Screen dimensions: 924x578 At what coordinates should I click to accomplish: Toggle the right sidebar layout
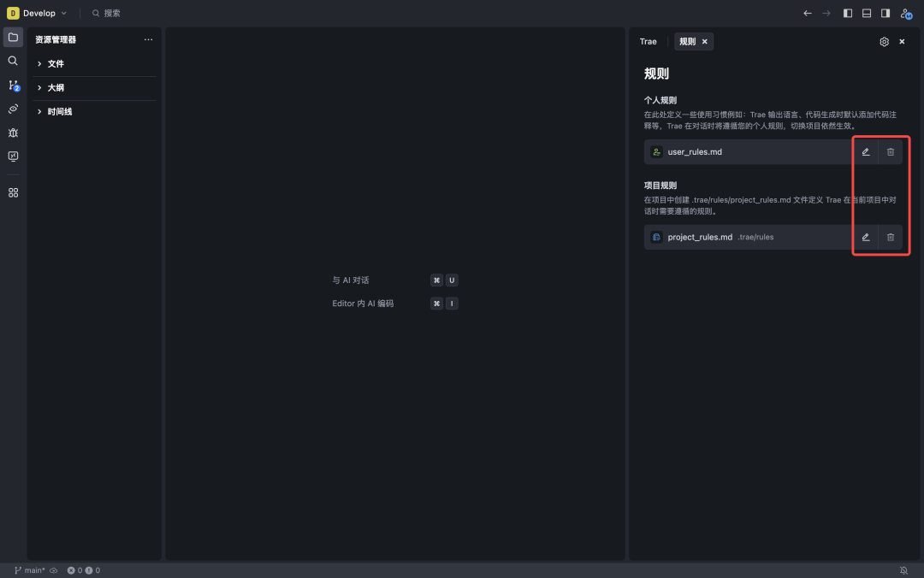[x=885, y=13]
